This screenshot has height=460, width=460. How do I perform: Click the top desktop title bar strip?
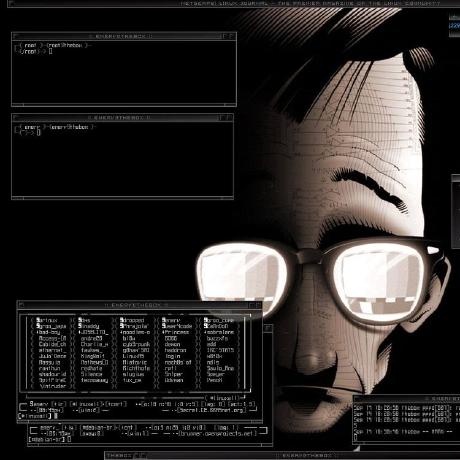233,4
